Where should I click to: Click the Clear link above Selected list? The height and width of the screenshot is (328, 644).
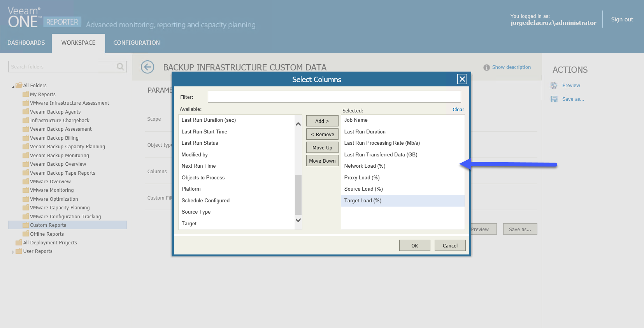coord(458,110)
